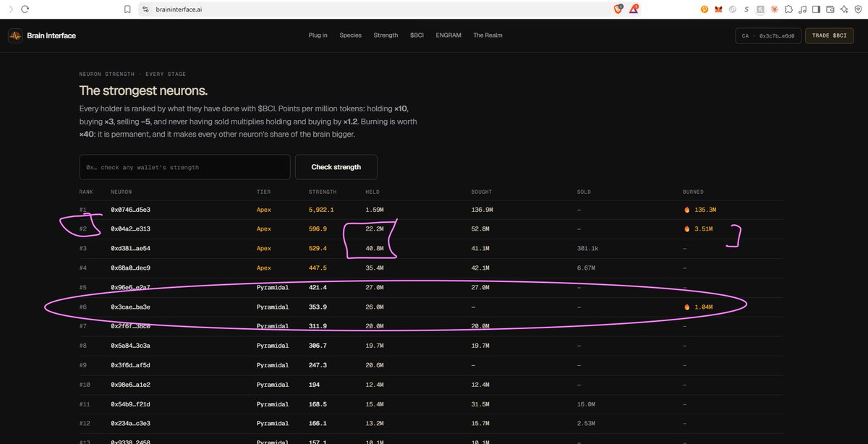Open the Brave Shields lion icon
This screenshot has height=444, width=868.
point(618,9)
